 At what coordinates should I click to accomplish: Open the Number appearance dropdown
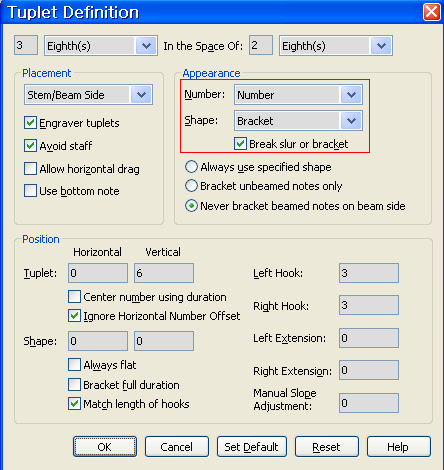(298, 95)
